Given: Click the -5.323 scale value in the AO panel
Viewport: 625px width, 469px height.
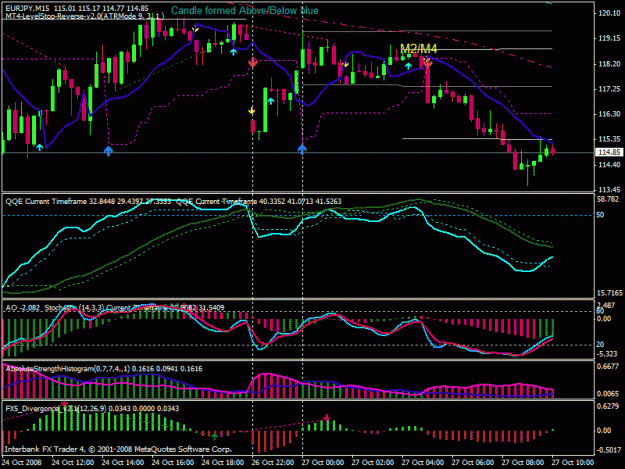Looking at the screenshot, I should 607,354.
